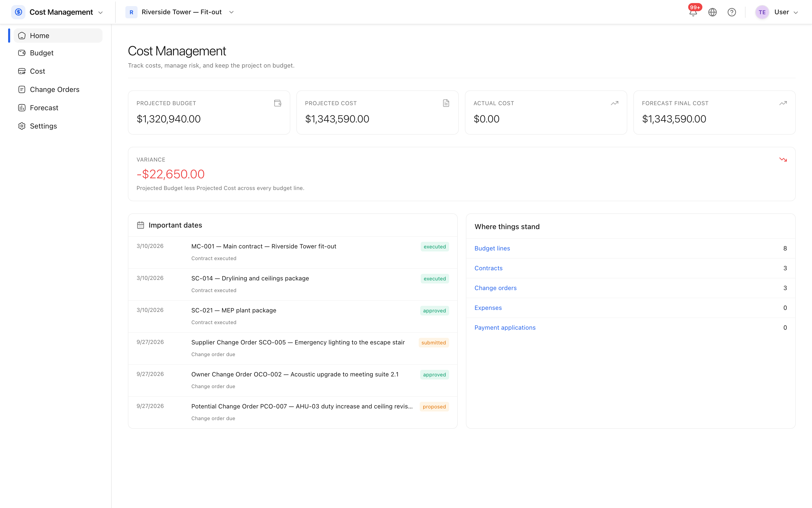812x508 pixels.
Task: Open the notifications bell icon
Action: tap(693, 12)
